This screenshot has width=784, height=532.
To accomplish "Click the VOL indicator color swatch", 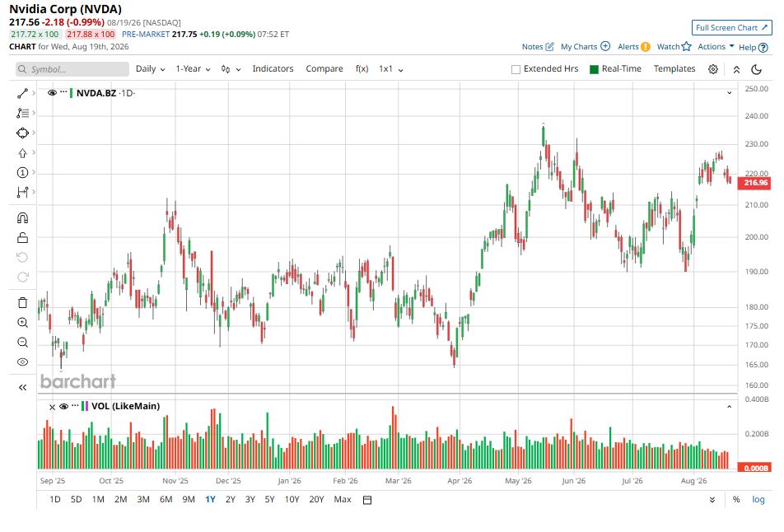I will point(85,406).
